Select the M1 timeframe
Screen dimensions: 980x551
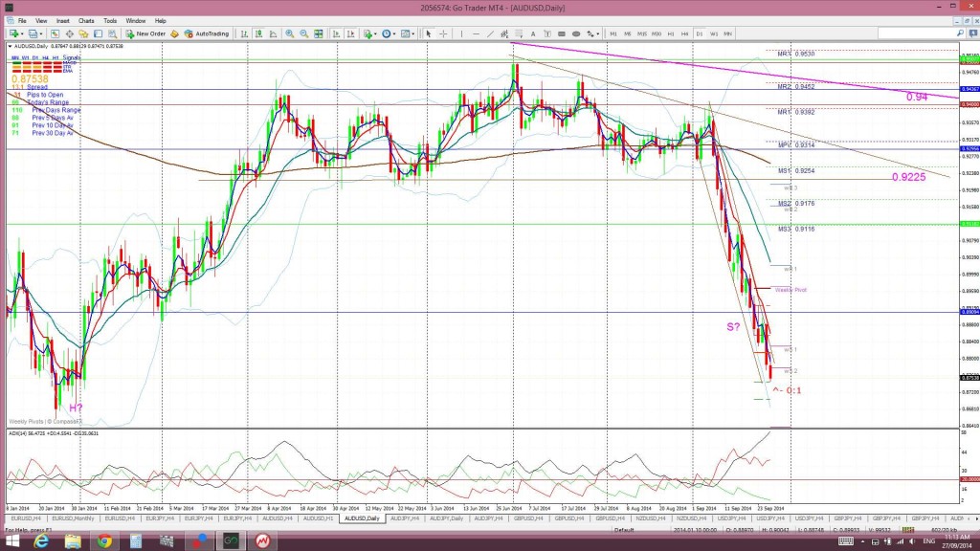pyautogui.click(x=613, y=33)
